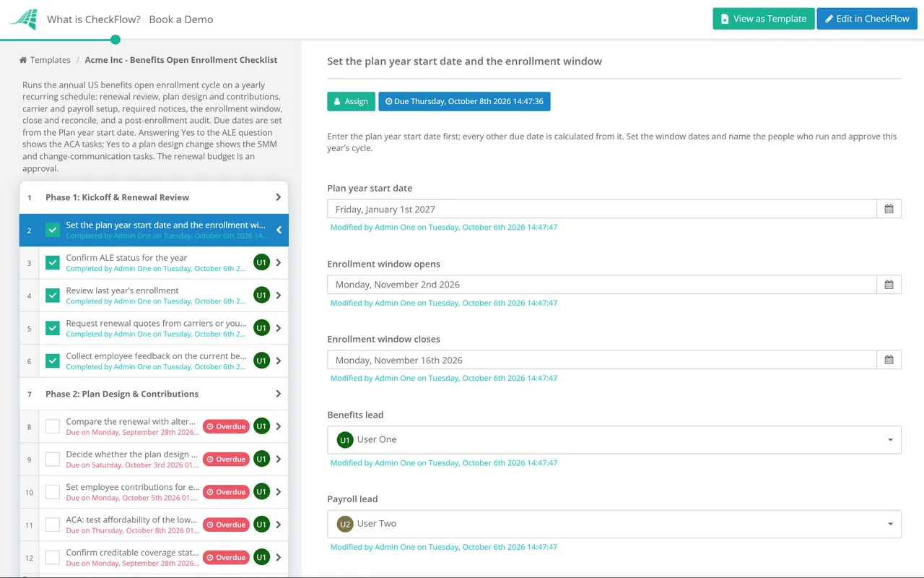Collapse the selected task with the left chevron

pyautogui.click(x=279, y=230)
